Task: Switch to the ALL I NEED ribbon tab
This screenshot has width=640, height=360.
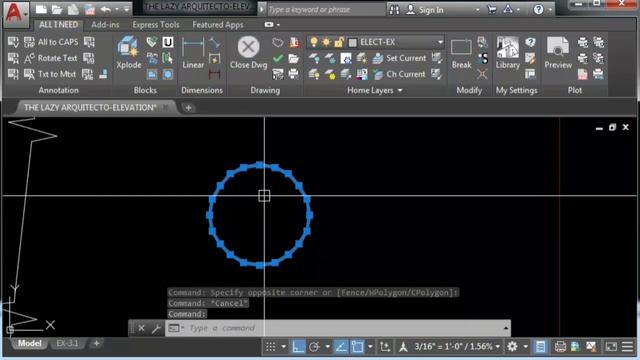Action: tap(58, 24)
